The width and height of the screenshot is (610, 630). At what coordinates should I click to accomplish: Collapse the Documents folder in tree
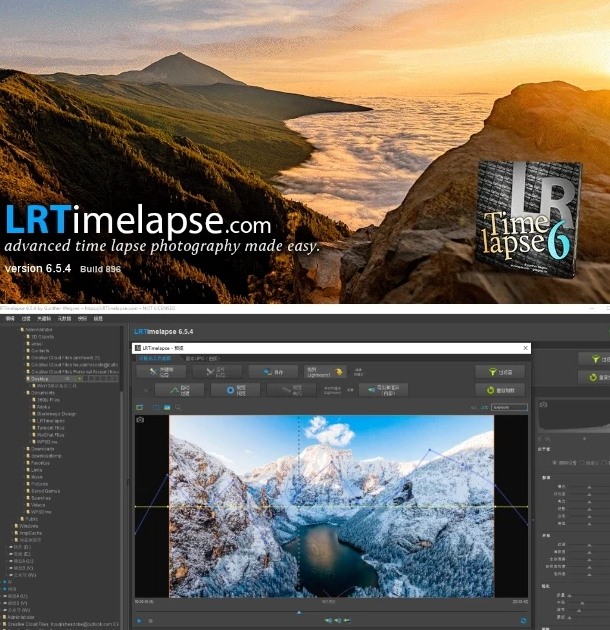click(24, 393)
